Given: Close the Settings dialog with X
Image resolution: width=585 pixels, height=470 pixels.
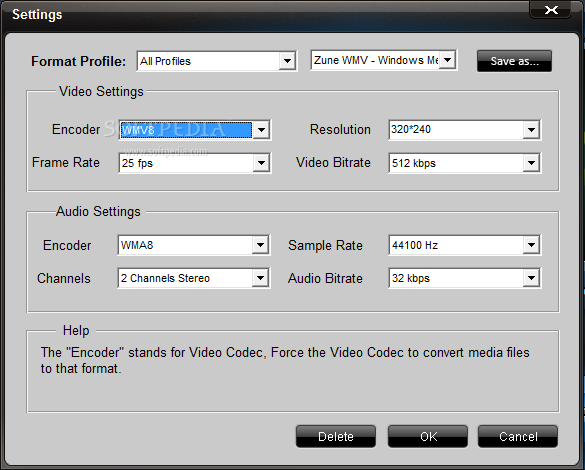Looking at the screenshot, I should pos(550,10).
